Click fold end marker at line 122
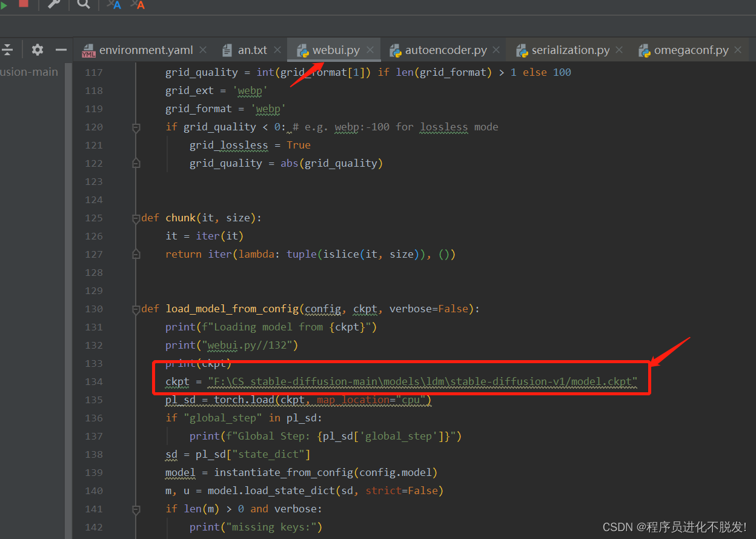This screenshot has height=539, width=756. pos(136,164)
